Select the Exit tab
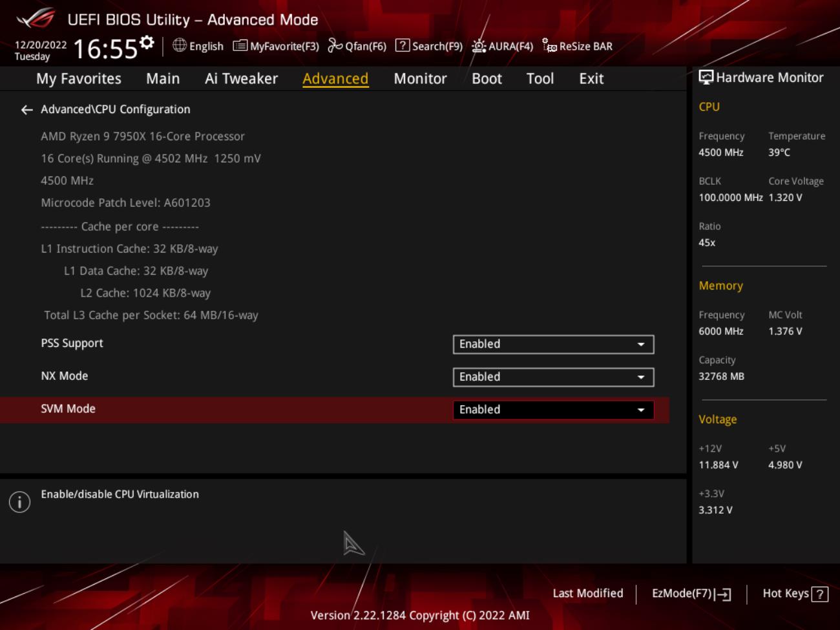This screenshot has height=630, width=840. (x=591, y=79)
